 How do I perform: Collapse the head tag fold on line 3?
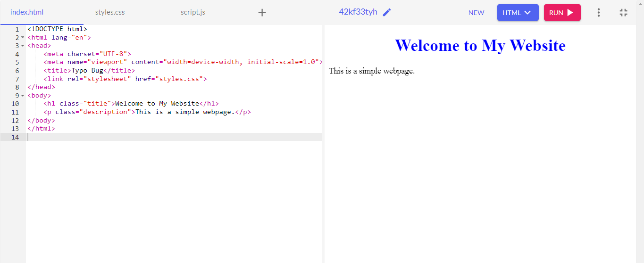coord(23,46)
